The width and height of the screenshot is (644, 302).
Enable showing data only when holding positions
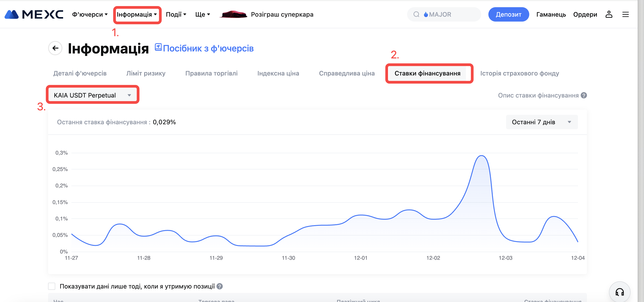[52, 286]
